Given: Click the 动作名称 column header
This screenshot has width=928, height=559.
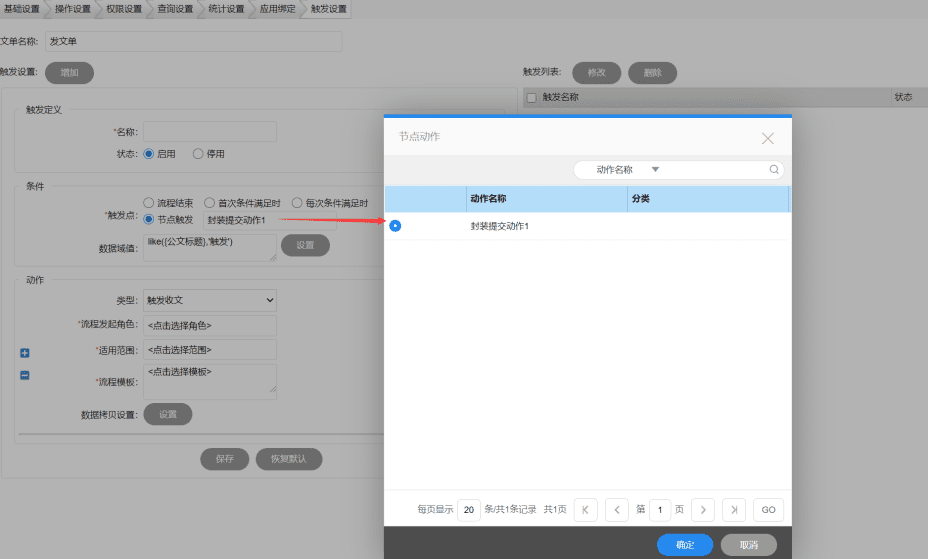Looking at the screenshot, I should tap(547, 199).
